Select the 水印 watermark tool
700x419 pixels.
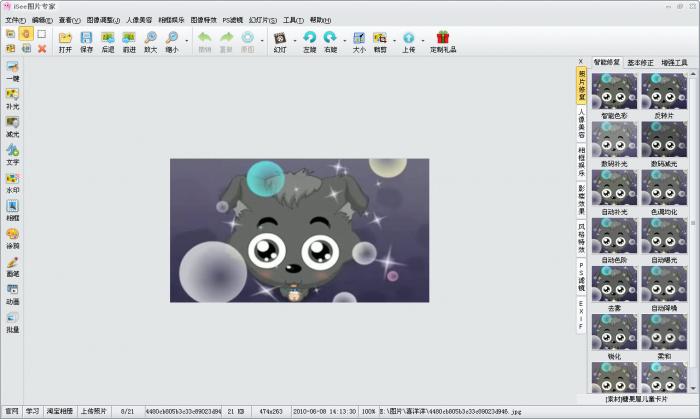click(x=12, y=183)
